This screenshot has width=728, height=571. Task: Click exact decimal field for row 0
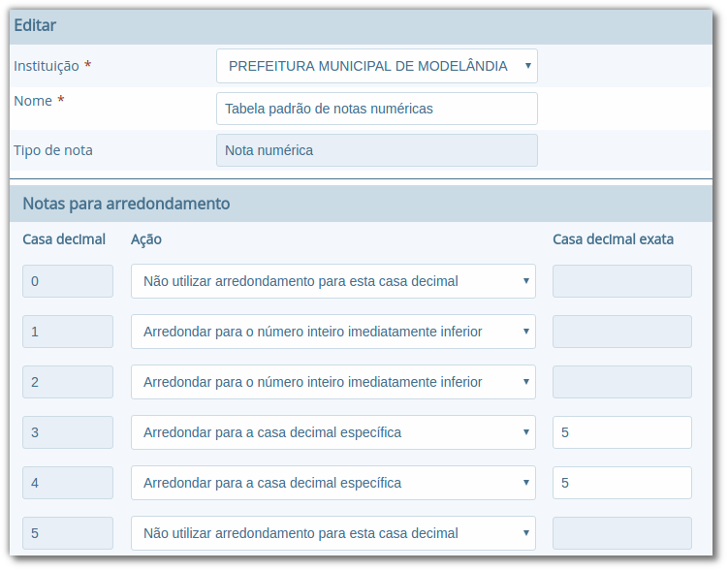621,281
